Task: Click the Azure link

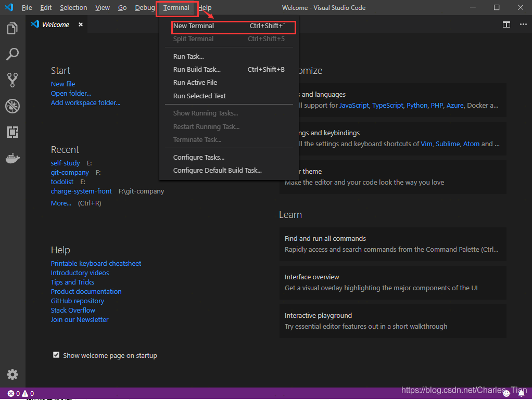Action: pos(455,106)
